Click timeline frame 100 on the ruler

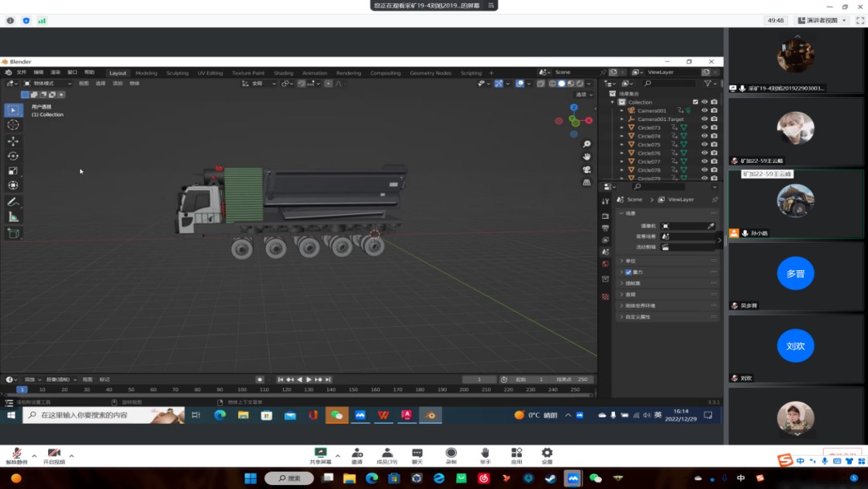(242, 390)
